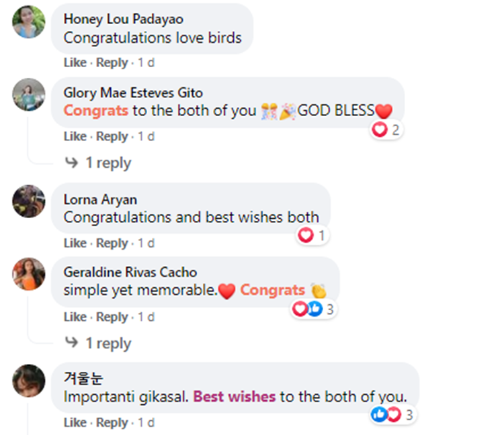Reply to Geraldine Rivas Cacho's comment
The width and height of the screenshot is (504, 435).
(112, 317)
